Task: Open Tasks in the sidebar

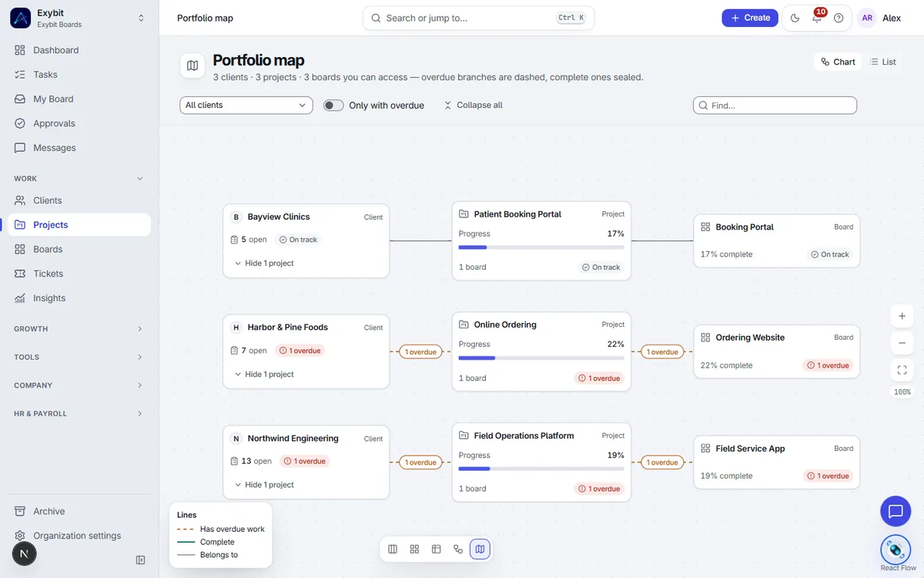Action: pos(79,75)
